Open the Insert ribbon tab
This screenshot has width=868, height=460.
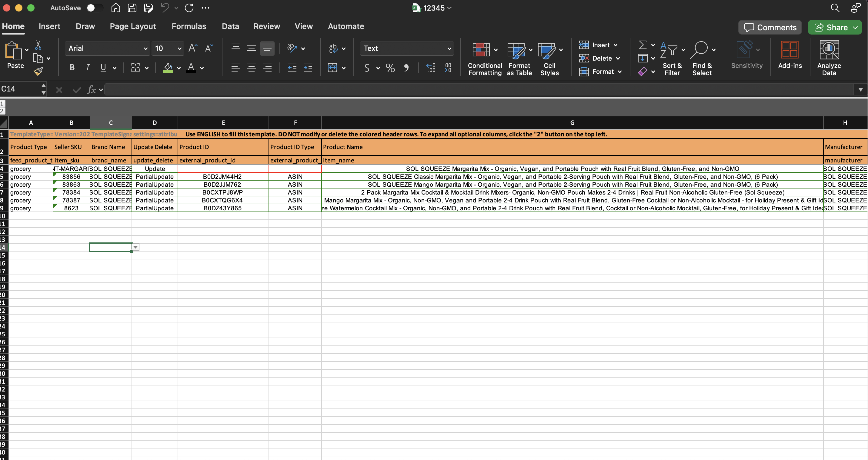point(49,26)
